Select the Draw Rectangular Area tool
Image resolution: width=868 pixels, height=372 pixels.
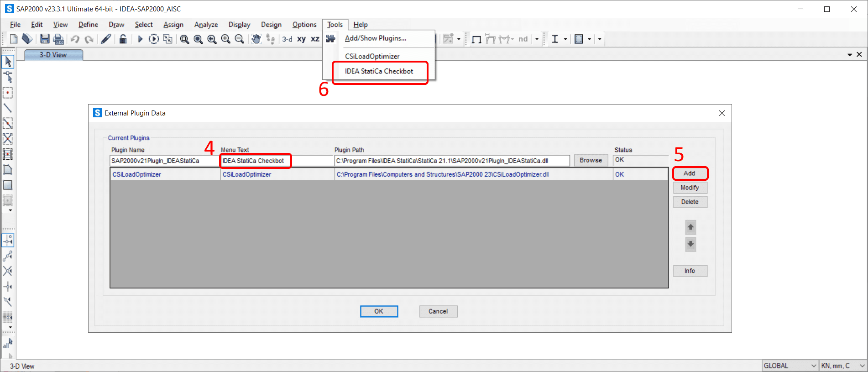coord(8,185)
